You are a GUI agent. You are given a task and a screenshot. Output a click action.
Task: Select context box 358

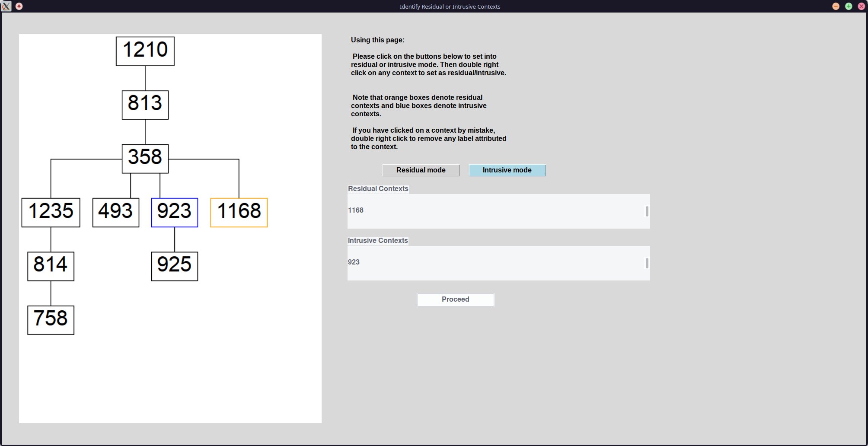pyautogui.click(x=145, y=159)
